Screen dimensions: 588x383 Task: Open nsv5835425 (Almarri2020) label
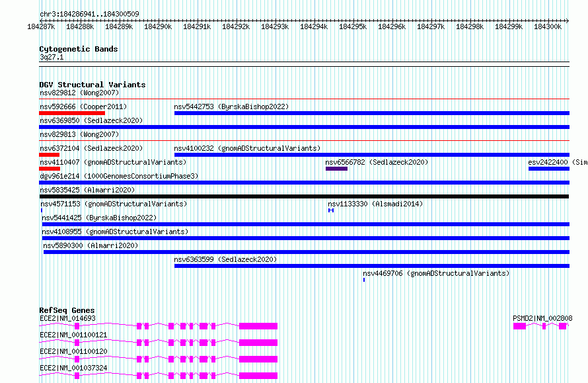tap(87, 190)
